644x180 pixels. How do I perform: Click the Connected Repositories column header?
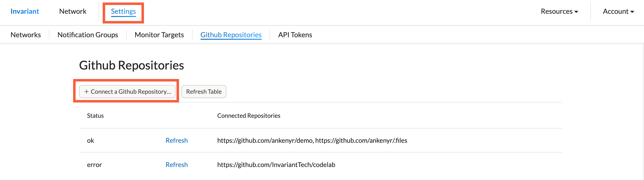pyautogui.click(x=249, y=116)
